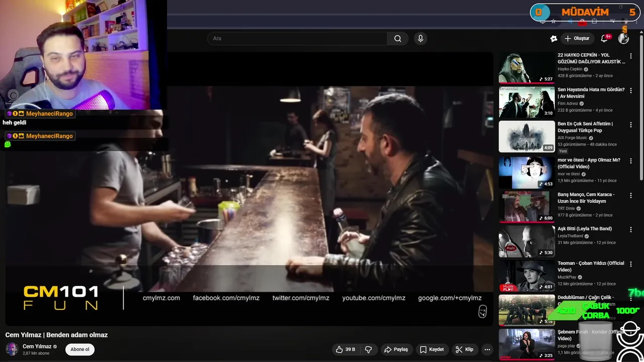The height and width of the screenshot is (362, 644).
Task: Subscribe with the Abone ol button
Action: pos(80,349)
